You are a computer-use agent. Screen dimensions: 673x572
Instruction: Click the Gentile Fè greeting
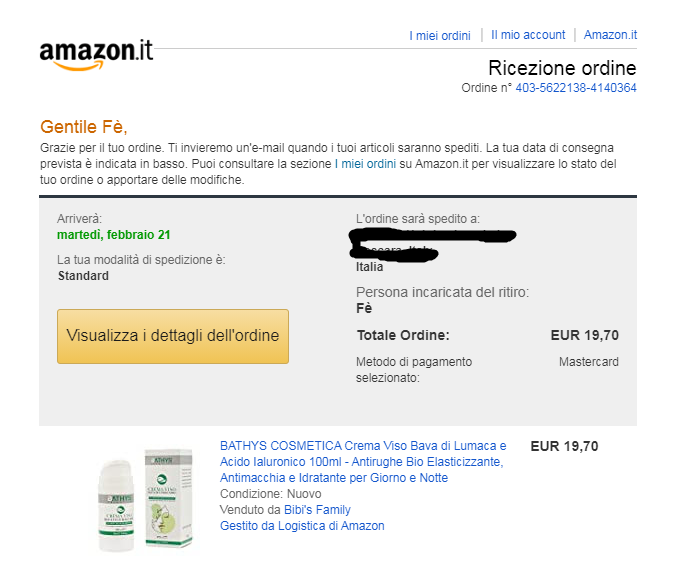click(84, 127)
